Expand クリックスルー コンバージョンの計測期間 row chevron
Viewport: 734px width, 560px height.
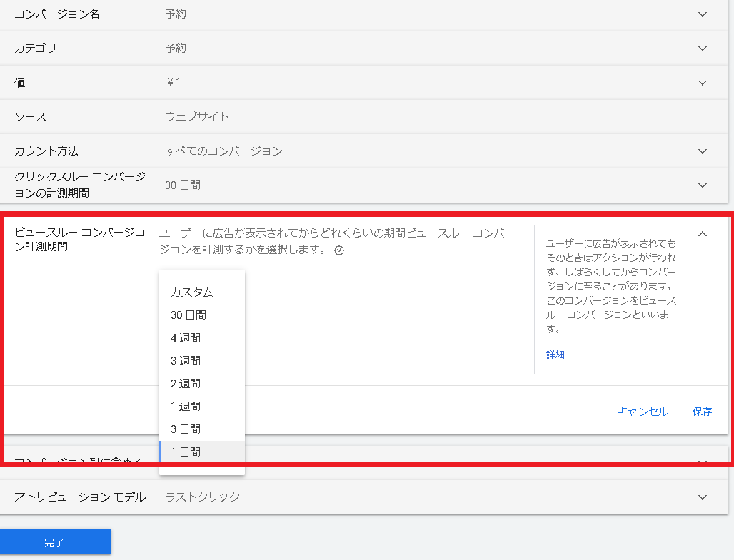coord(702,185)
